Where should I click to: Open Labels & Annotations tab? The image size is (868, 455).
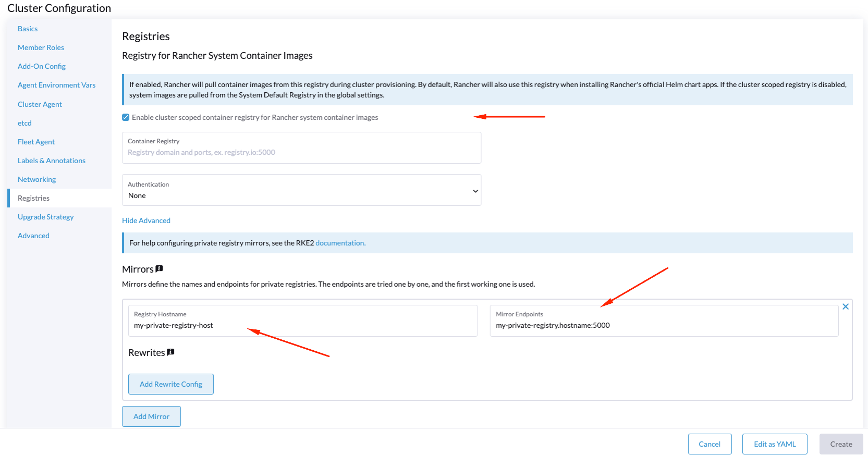tap(52, 161)
